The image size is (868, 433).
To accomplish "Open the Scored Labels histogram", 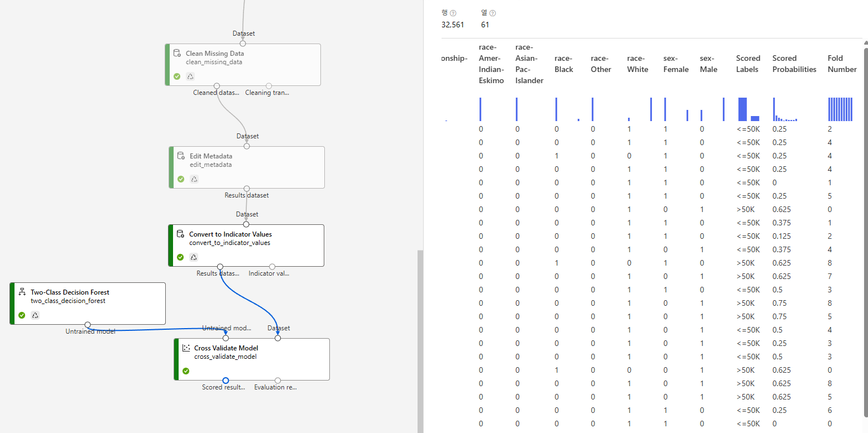I will 749,109.
